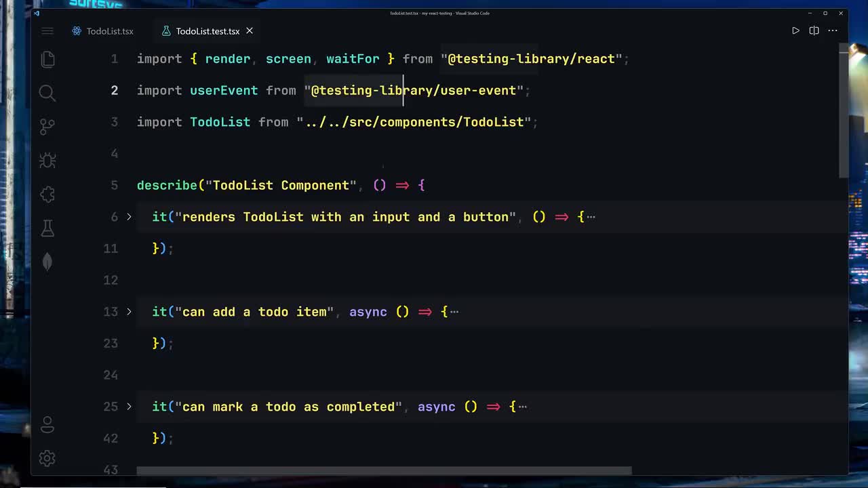Click the "TodoList Component" string
The height and width of the screenshot is (488, 868).
pyautogui.click(x=281, y=185)
